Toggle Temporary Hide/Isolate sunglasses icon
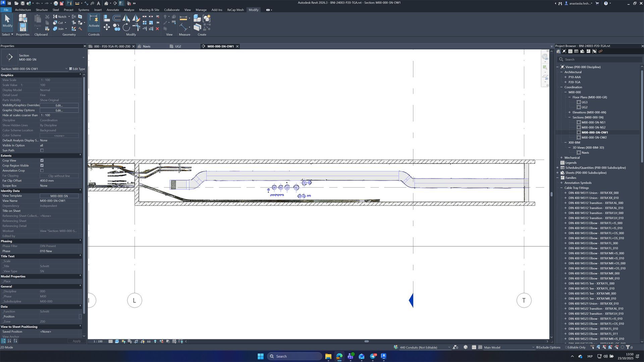This screenshot has height=362, width=644. click(x=149, y=342)
